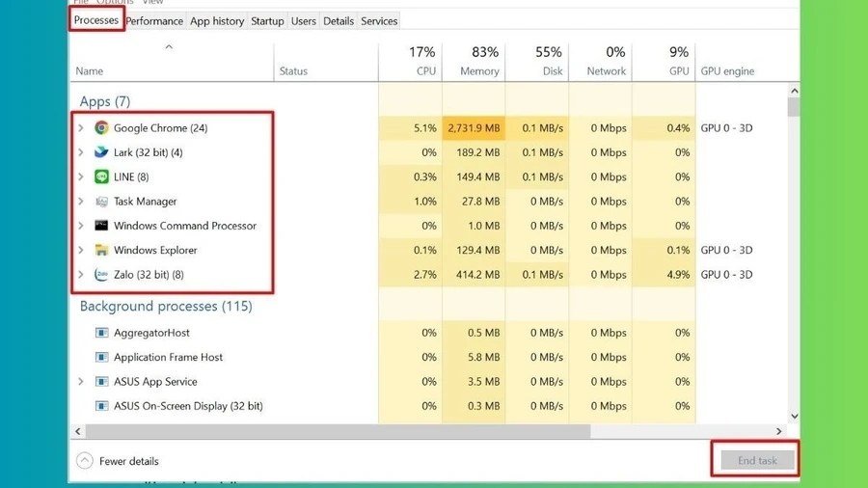Screen dimensions: 868x488
Task: Open the Services tab
Action: pos(379,21)
